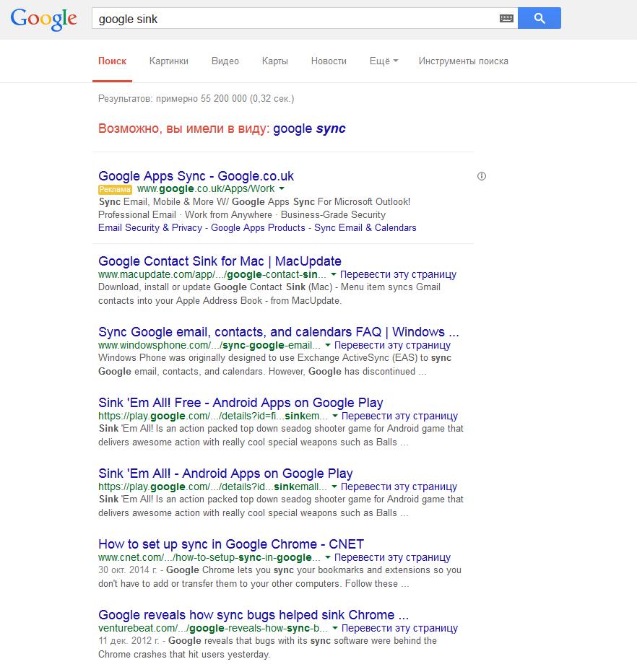637x672 pixels.
Task: Open Sync Email & Calendars sitelink
Action: pos(365,227)
